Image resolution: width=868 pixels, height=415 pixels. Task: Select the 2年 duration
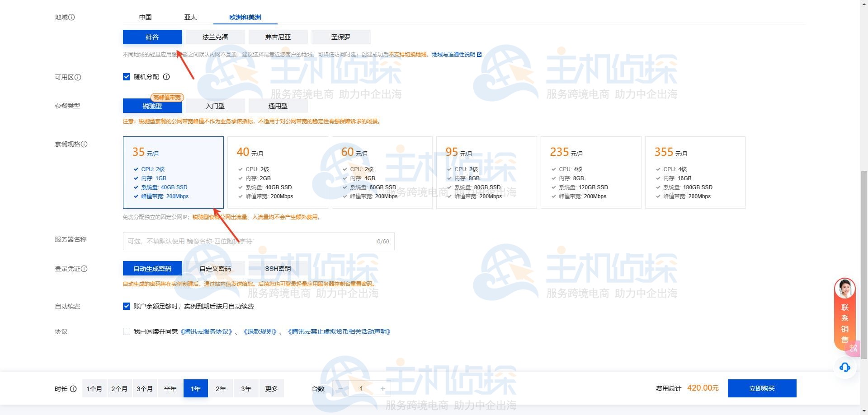pos(221,389)
